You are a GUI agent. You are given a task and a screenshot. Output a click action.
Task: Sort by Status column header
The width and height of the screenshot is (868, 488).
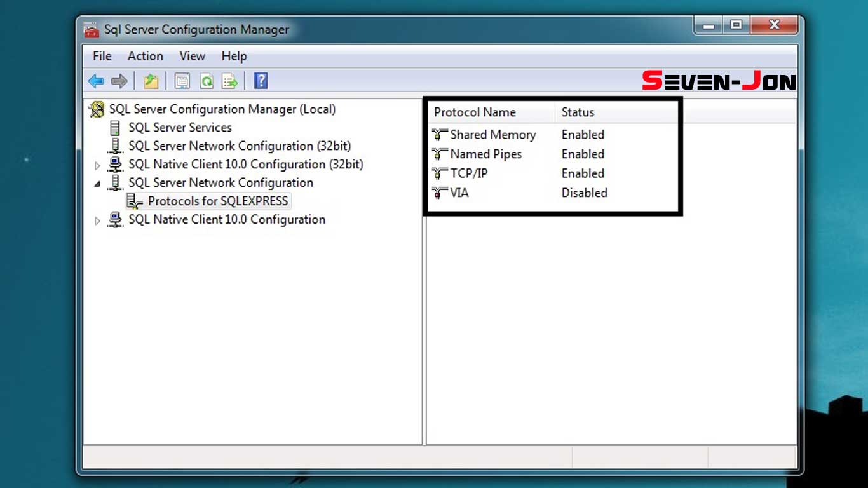616,112
